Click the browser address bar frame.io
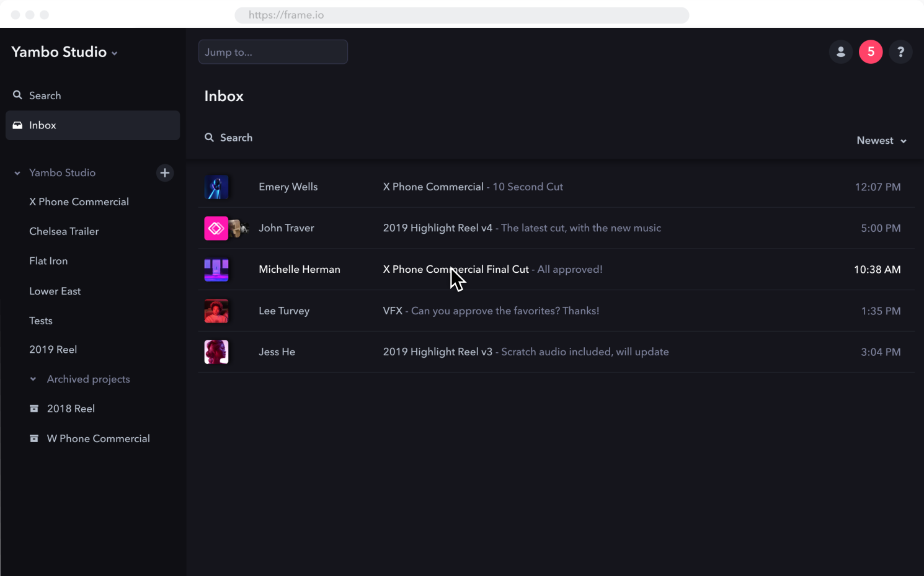The image size is (924, 576). [461, 15]
